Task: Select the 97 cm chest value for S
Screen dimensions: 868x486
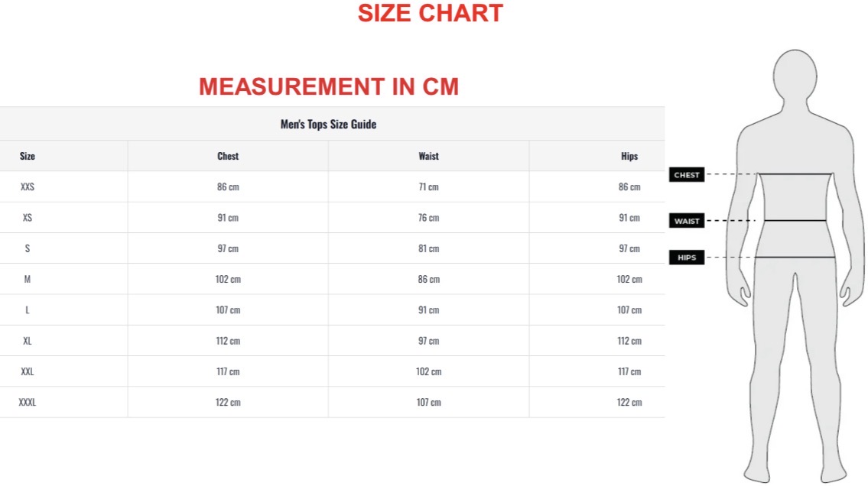Action: (228, 249)
